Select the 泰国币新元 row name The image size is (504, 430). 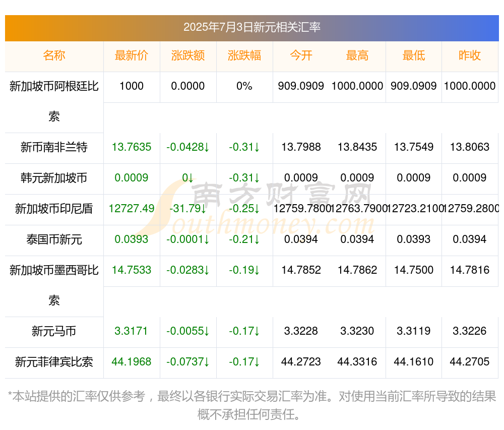coord(54,239)
